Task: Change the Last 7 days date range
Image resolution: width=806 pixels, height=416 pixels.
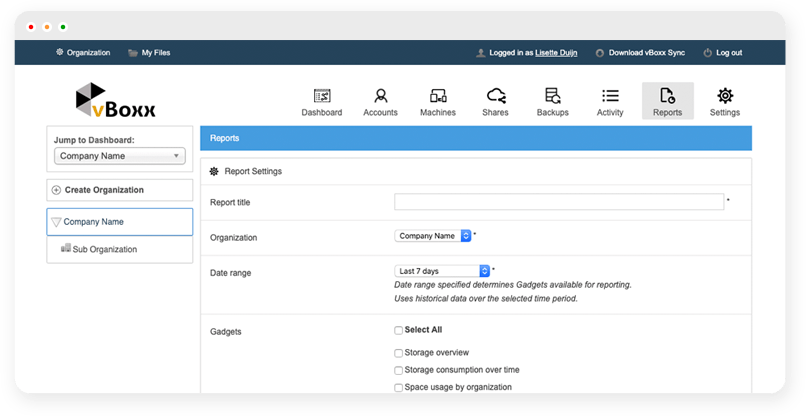Action: click(443, 270)
